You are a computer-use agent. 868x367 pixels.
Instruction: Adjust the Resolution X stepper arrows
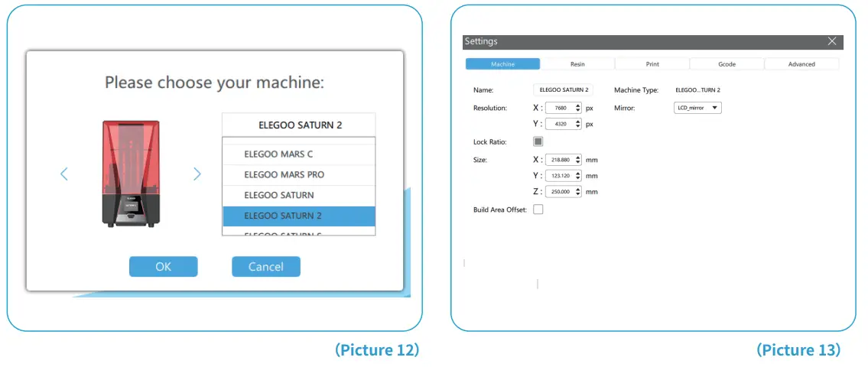(x=578, y=108)
